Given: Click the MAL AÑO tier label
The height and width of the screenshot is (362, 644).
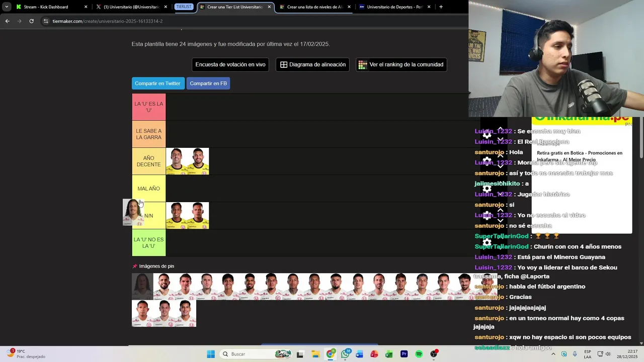Looking at the screenshot, I should [x=149, y=188].
